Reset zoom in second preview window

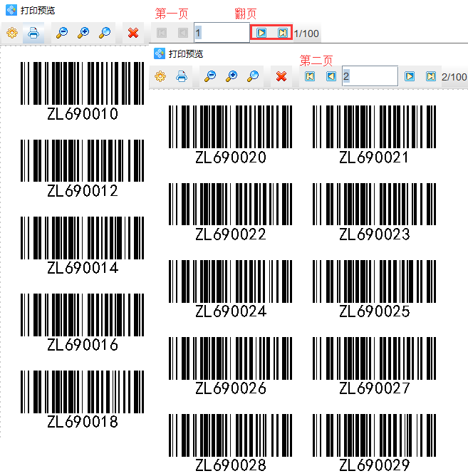[253, 76]
